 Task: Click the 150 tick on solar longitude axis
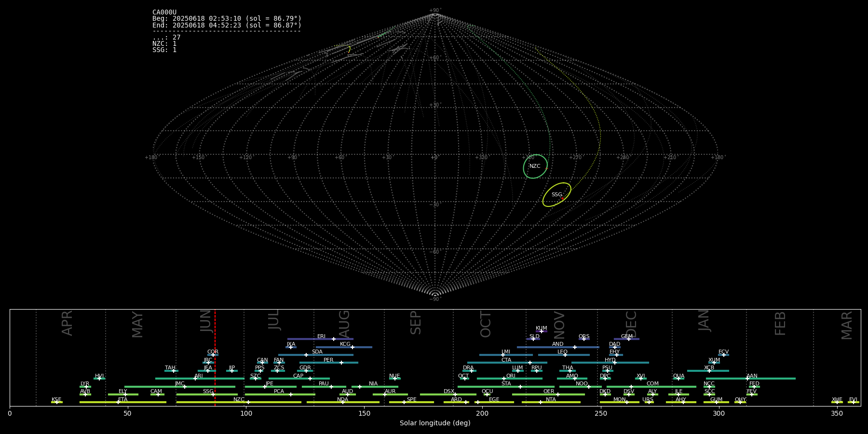click(364, 413)
